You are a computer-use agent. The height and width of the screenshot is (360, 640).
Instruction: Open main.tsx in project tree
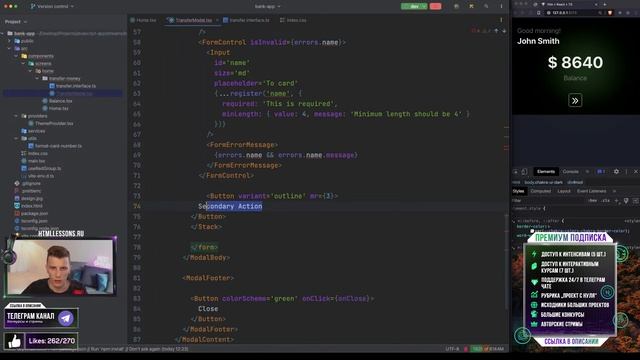point(33,161)
